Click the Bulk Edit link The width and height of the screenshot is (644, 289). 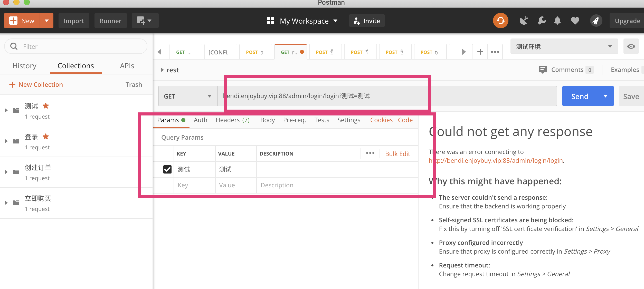[x=397, y=154]
